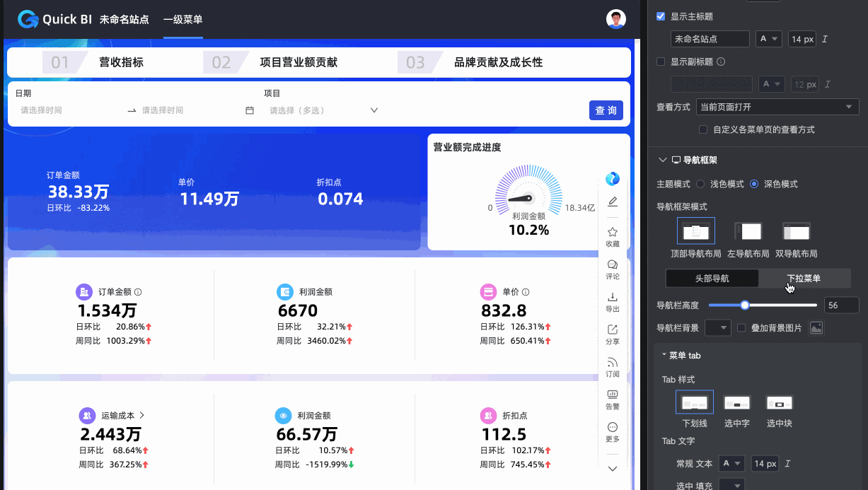
Task: Click 导航栏高度 value field 56
Action: [x=841, y=305]
